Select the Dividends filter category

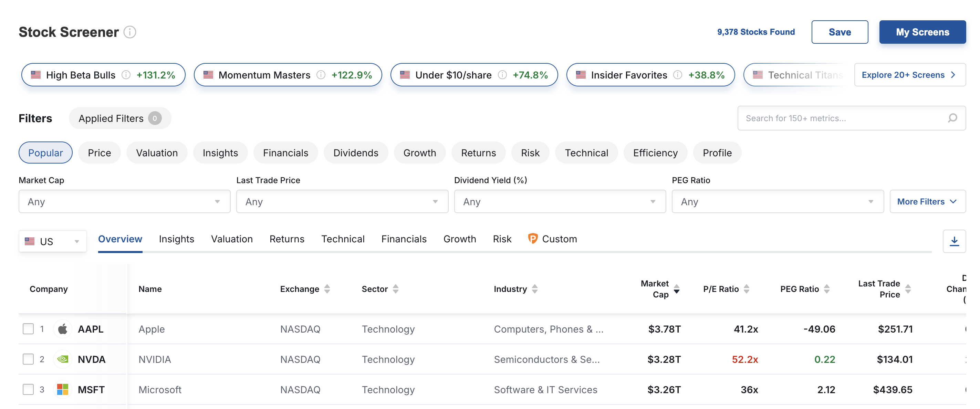point(356,153)
